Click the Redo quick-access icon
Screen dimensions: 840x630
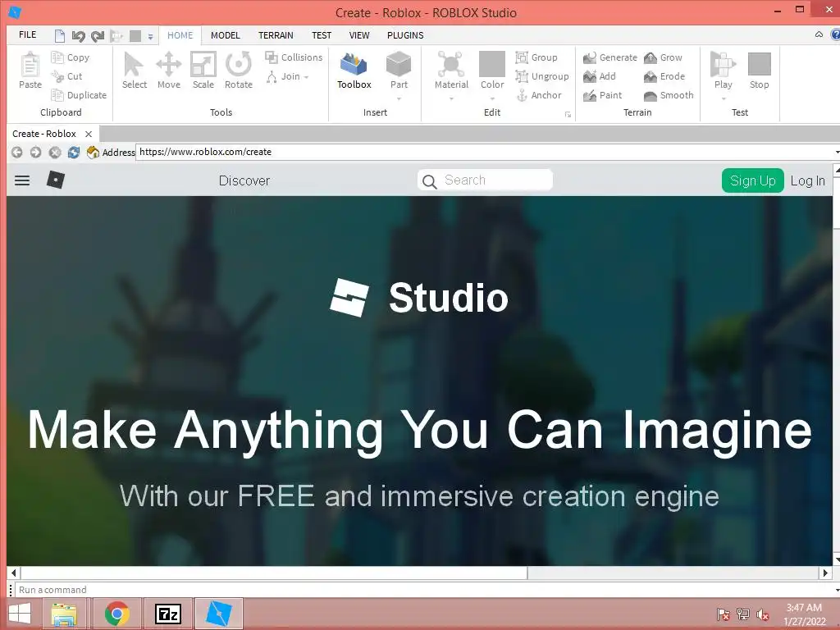click(x=97, y=36)
